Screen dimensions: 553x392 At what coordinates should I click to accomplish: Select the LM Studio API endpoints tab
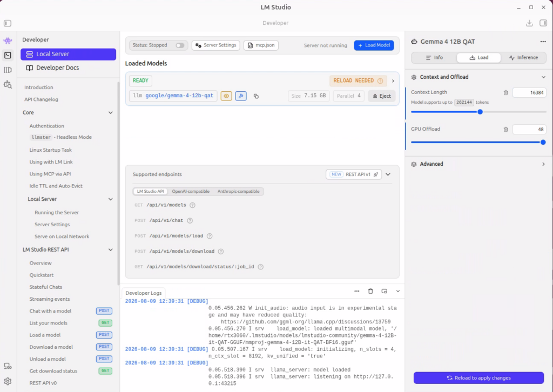[150, 192]
